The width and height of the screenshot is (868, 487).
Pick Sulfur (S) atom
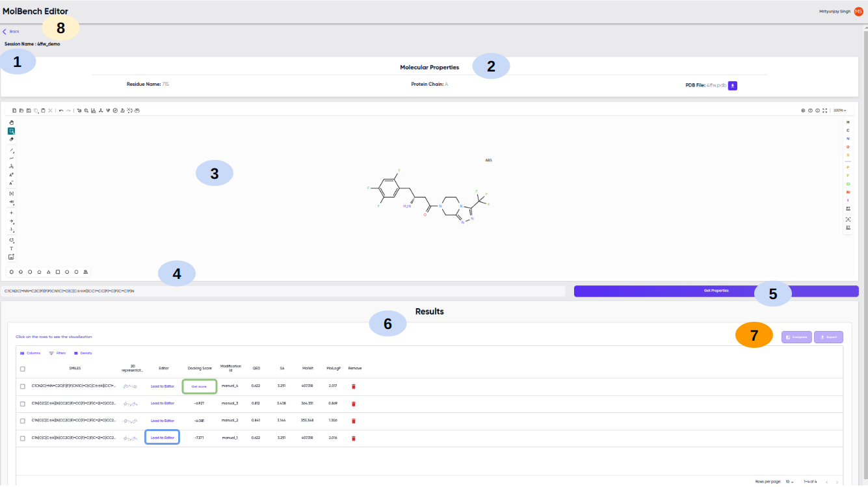(x=848, y=155)
